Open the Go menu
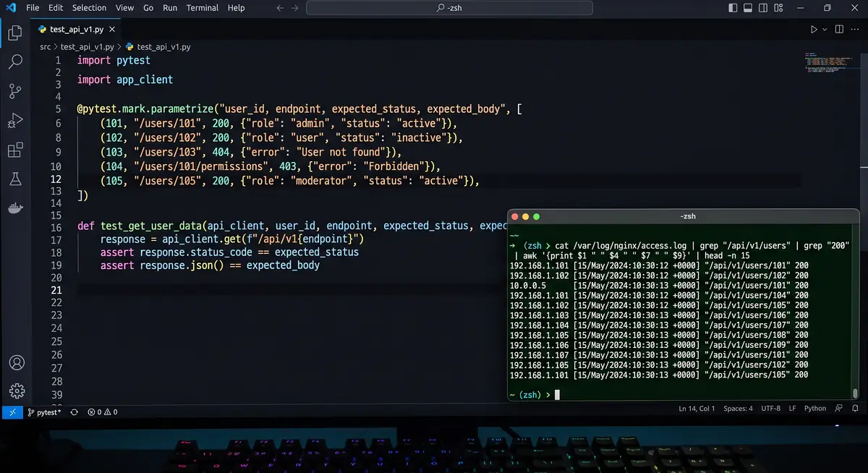 point(148,8)
